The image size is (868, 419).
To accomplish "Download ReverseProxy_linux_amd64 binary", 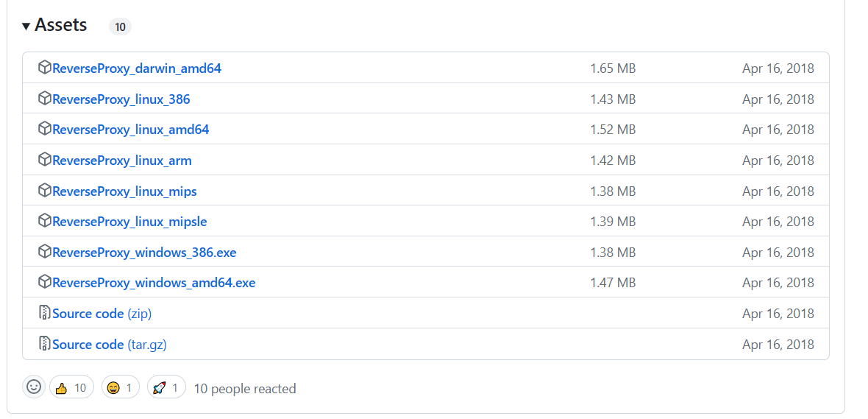I will [x=131, y=130].
